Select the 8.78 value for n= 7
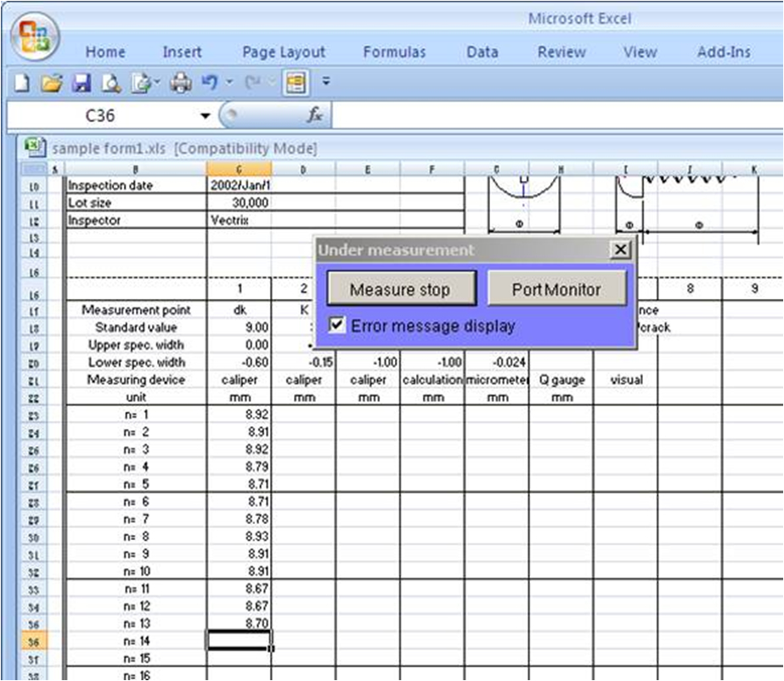784x681 pixels. click(x=239, y=519)
